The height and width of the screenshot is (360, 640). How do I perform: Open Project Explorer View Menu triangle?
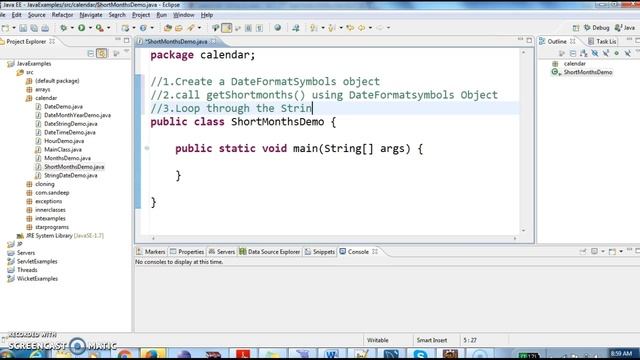click(x=127, y=52)
